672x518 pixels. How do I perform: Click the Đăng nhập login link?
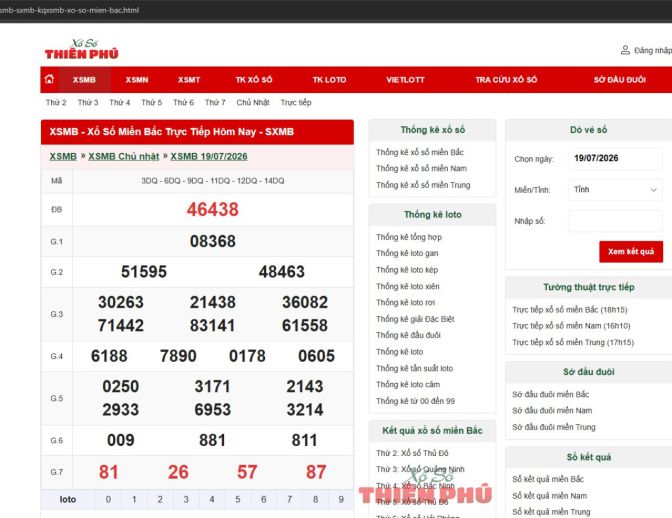653,50
